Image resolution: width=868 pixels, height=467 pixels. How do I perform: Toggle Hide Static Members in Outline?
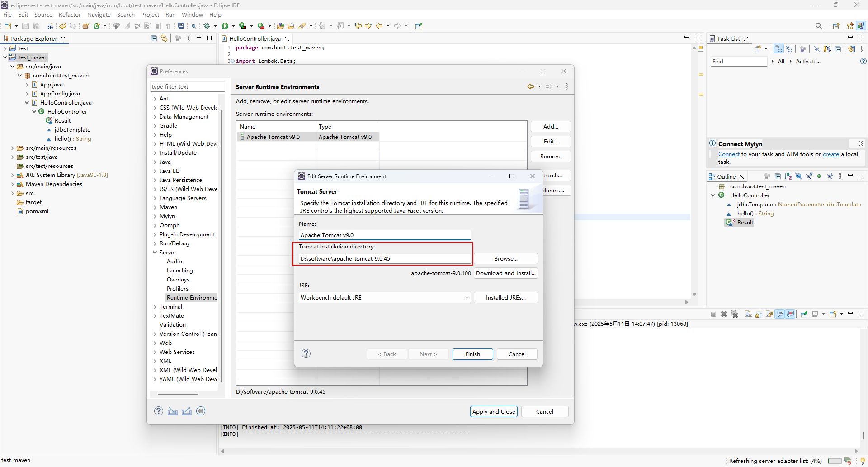(809, 176)
